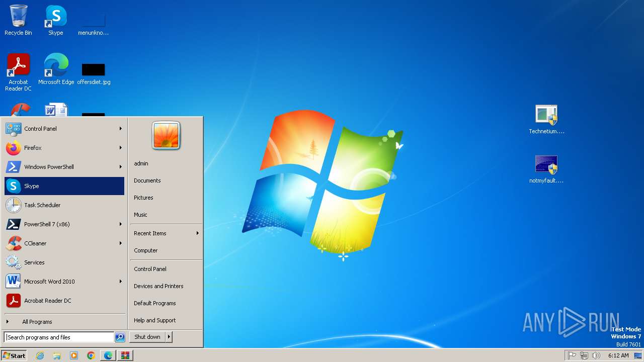This screenshot has height=362, width=644.
Task: Open Google Chrome from taskbar
Action: (x=91, y=355)
